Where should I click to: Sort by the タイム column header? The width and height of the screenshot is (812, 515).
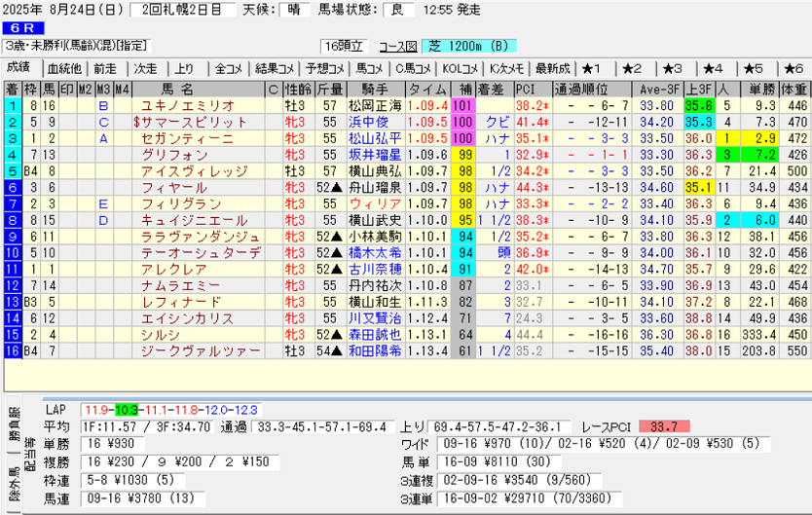click(426, 89)
